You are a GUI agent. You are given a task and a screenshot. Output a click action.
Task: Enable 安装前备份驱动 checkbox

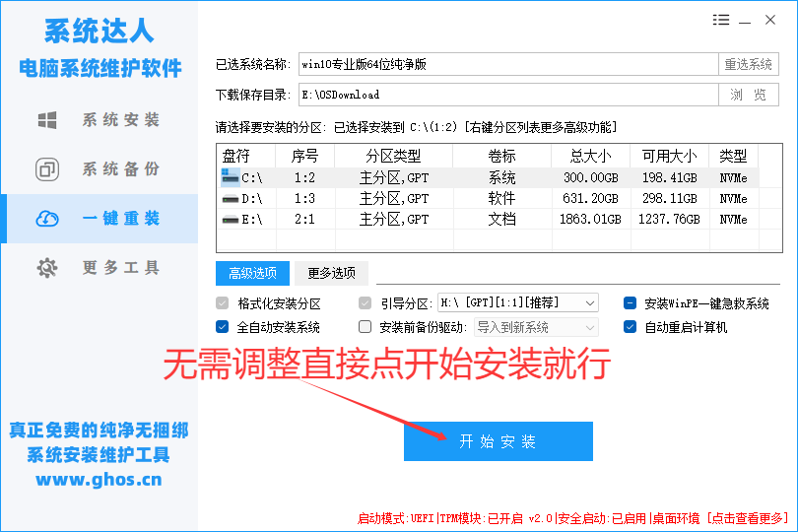pos(366,327)
